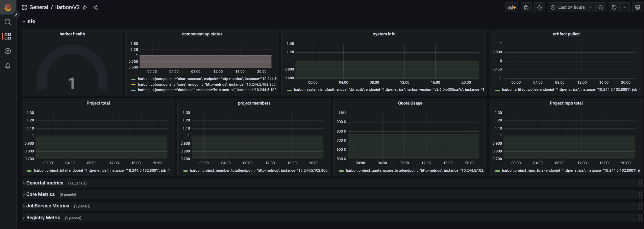Click the harbor health gauge value 1
Screen dimensions: 644x229
71,83
